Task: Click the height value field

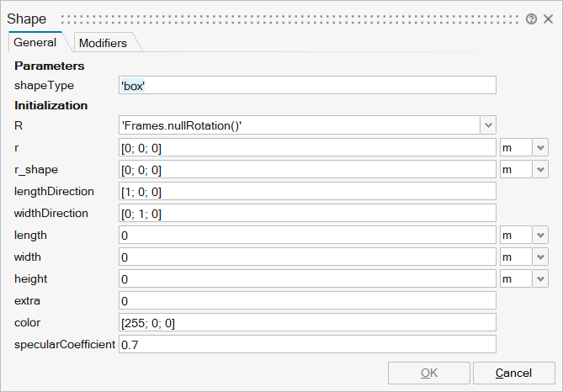Action: tap(307, 278)
